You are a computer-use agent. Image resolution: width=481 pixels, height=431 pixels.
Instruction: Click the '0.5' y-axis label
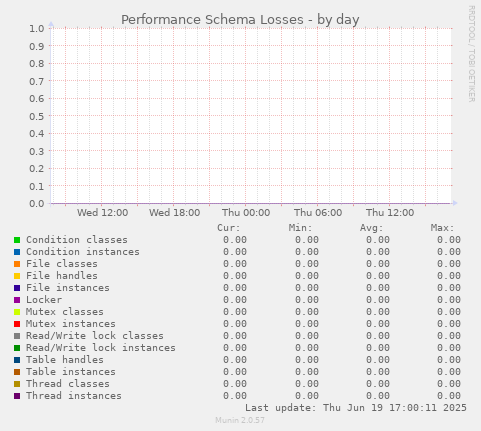pyautogui.click(x=37, y=116)
